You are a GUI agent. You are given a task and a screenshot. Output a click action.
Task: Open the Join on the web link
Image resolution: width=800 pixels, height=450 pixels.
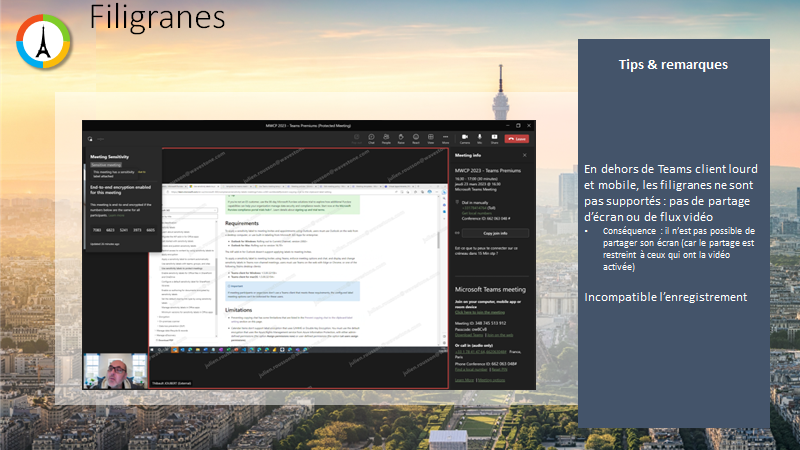tap(500, 335)
